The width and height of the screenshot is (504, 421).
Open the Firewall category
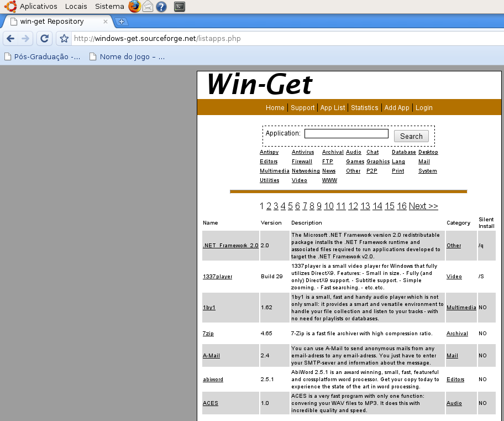pos(302,161)
